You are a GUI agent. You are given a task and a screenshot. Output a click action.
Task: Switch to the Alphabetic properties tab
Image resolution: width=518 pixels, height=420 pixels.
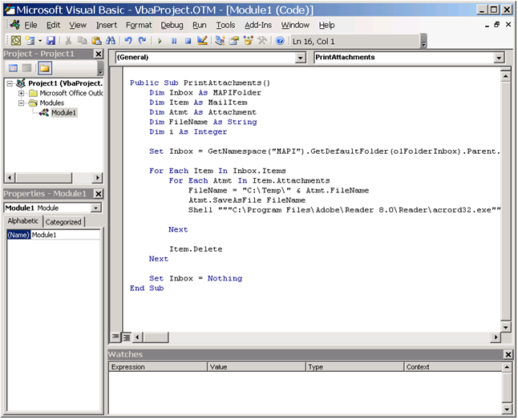[22, 221]
